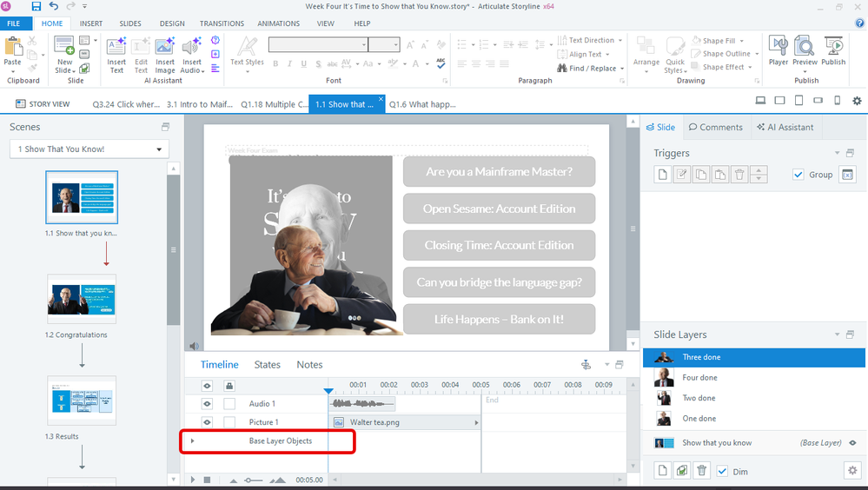This screenshot has height=490, width=868.
Task: Select the 1.2 Congratulations slide thumbnail
Action: click(x=82, y=299)
